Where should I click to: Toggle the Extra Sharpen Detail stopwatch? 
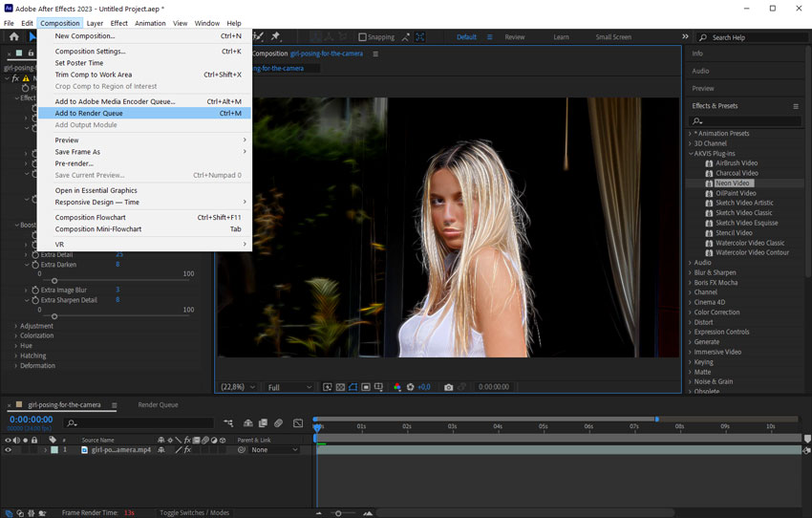pos(35,300)
